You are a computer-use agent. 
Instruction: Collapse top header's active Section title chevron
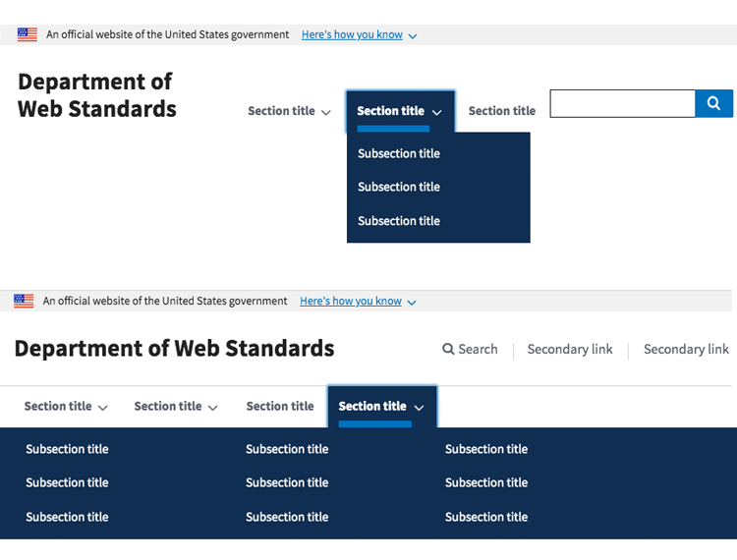tap(436, 112)
